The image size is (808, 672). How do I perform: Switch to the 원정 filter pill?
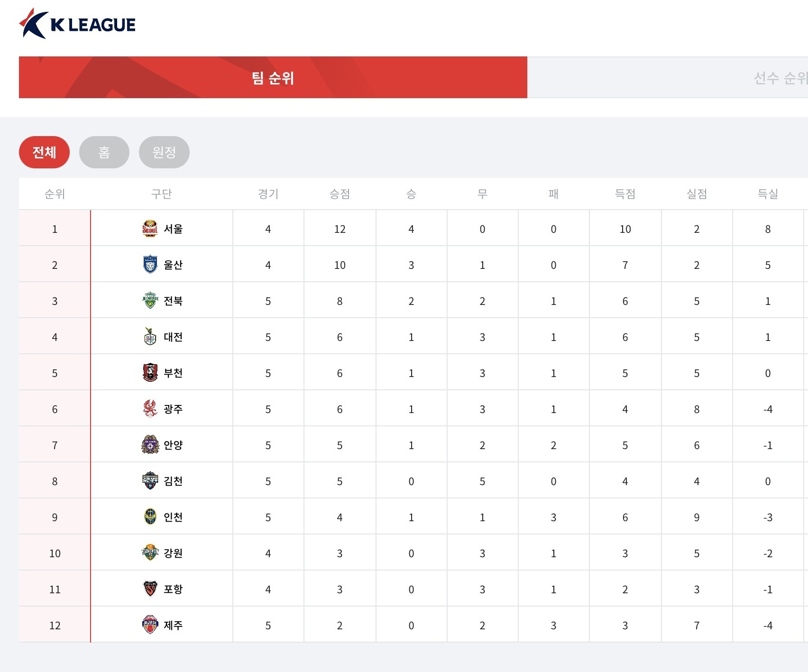pos(164,152)
